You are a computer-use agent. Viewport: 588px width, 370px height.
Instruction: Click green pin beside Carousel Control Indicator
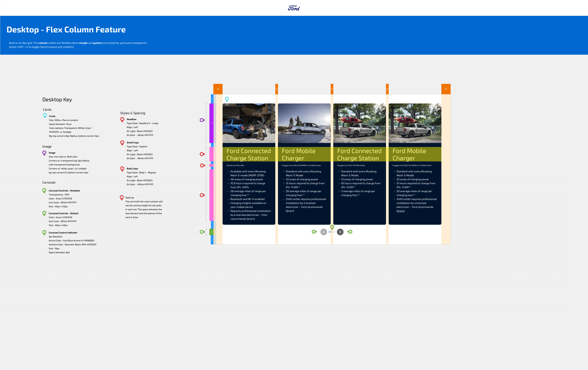(44, 233)
